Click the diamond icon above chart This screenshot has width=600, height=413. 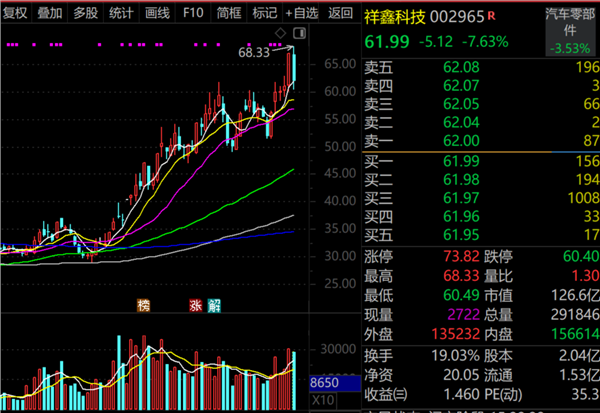tap(280, 33)
